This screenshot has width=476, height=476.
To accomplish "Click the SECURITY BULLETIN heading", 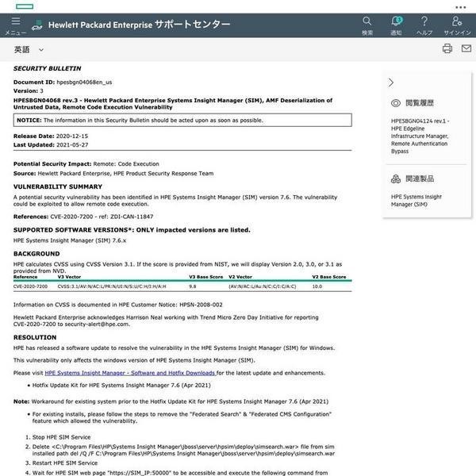I will [x=47, y=68].
